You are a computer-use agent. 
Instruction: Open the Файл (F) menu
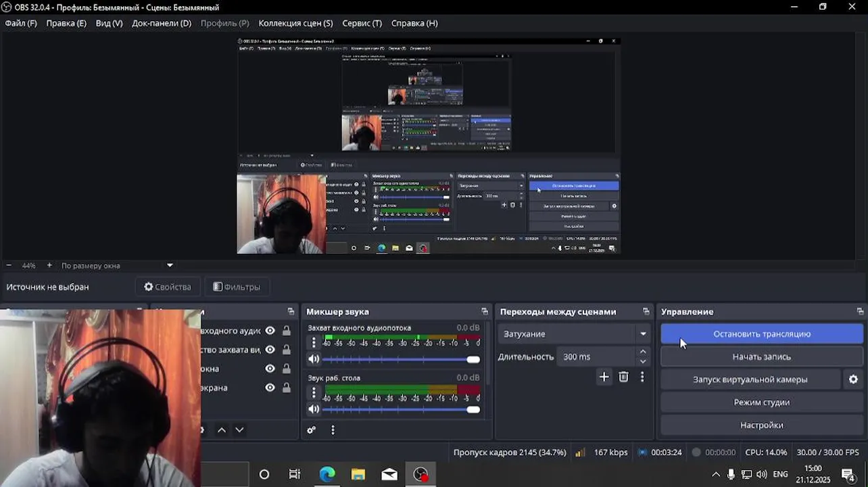(x=21, y=23)
